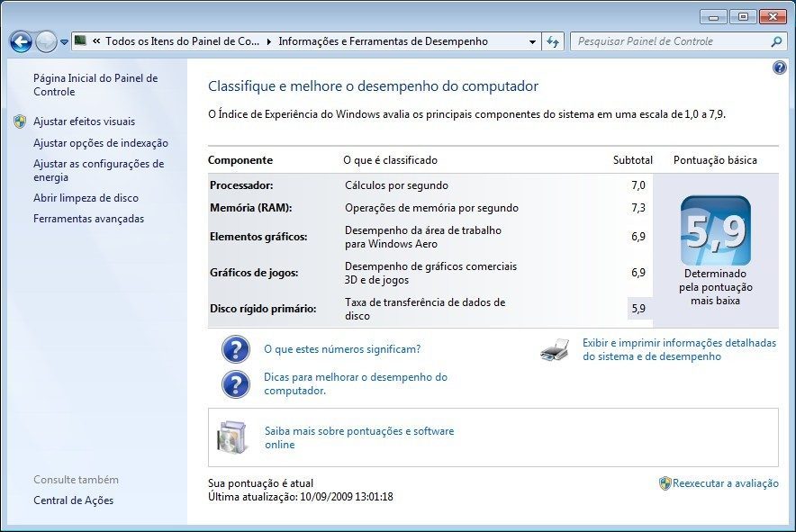Image resolution: width=796 pixels, height=532 pixels.
Task: Click question icon beside 'O que estes números significam?'
Action: coord(236,349)
